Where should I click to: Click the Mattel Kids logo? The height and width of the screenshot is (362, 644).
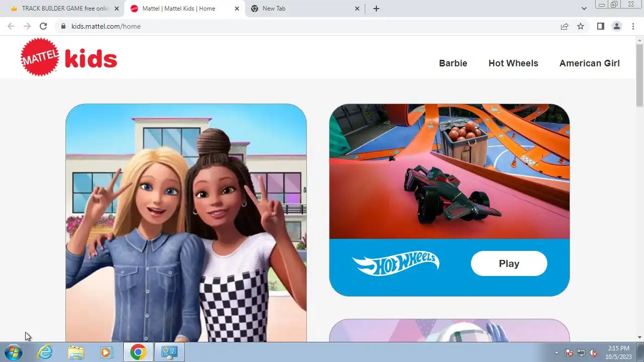(68, 57)
